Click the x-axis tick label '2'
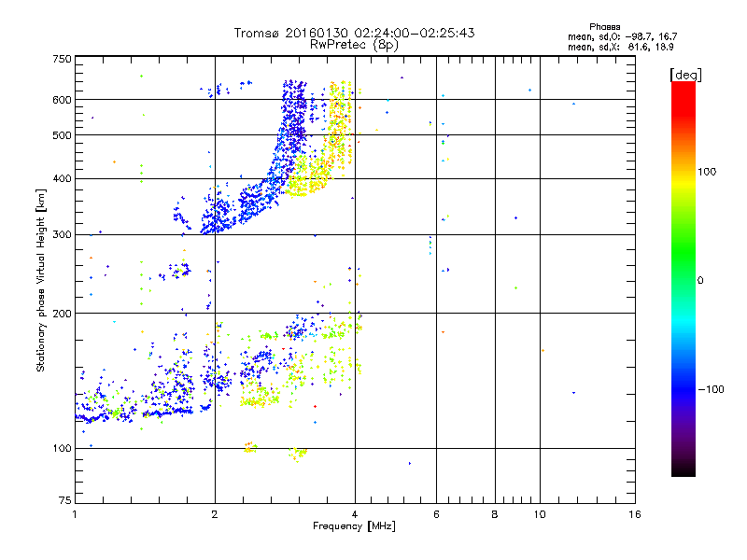This screenshot has width=747, height=560. (215, 514)
